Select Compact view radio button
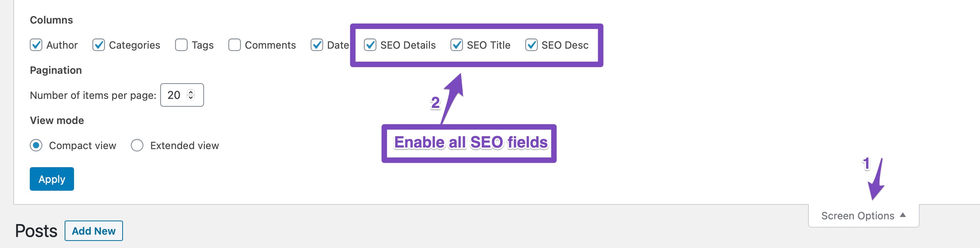Image resolution: width=980 pixels, height=248 pixels. (x=36, y=146)
